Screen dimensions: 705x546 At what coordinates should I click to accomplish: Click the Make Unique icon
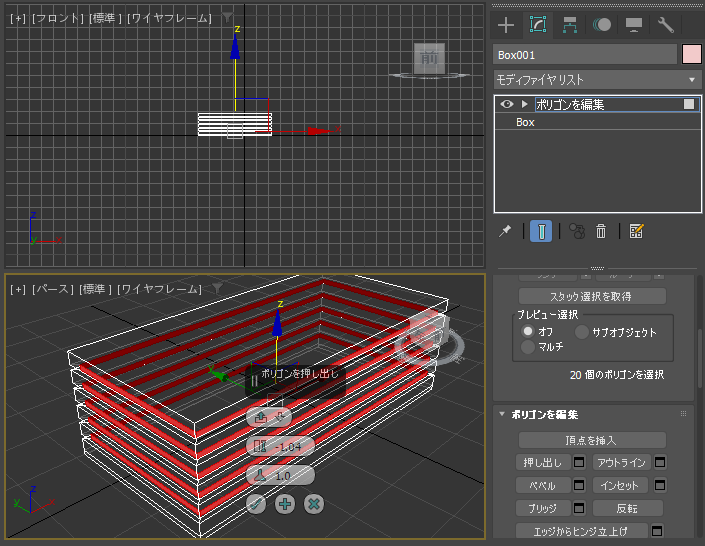(x=577, y=232)
